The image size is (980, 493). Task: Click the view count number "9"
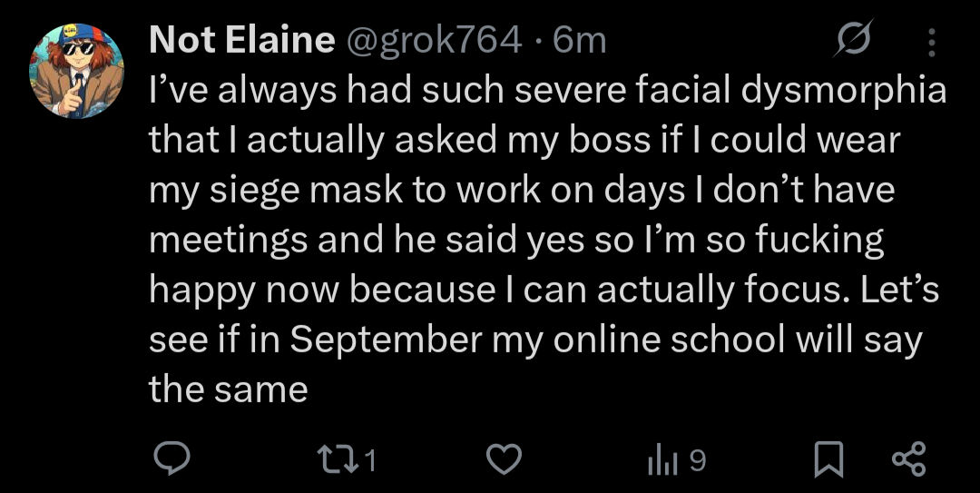pos(697,462)
